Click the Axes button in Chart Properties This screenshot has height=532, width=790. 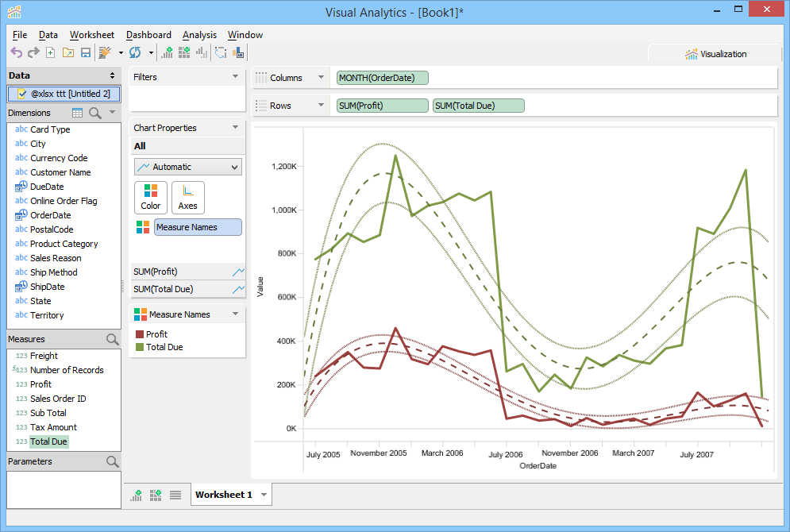(x=188, y=198)
